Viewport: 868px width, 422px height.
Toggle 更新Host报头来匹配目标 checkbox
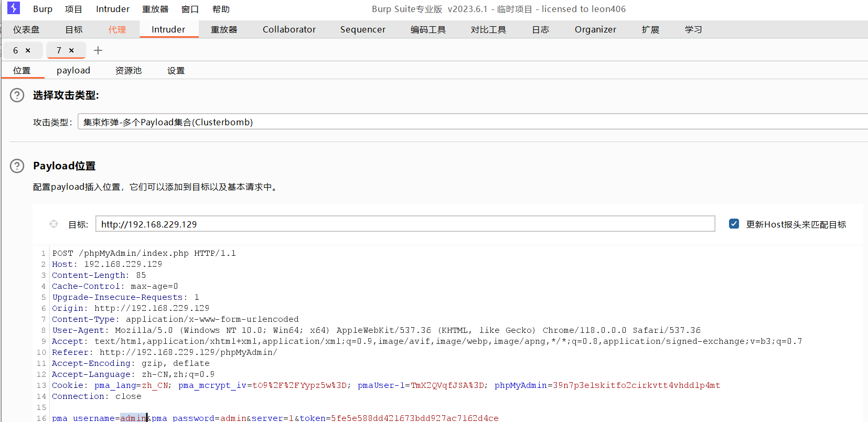pos(734,224)
